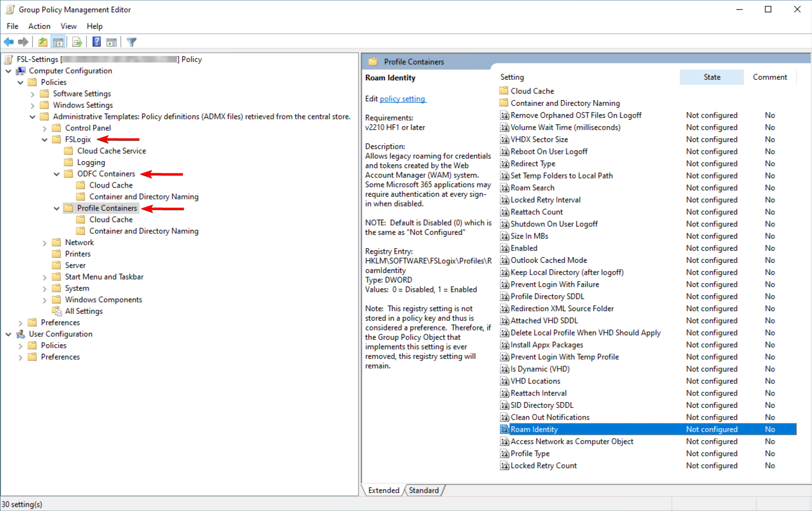Open Help via blue question mark icon
Viewport: 812px width, 511px height.
point(97,42)
